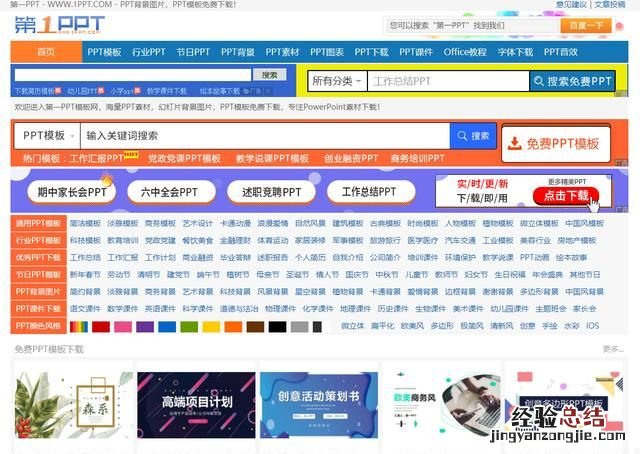The width and height of the screenshot is (640, 454).
Task: Open the 行业PPT模板 category label
Action: tap(38, 240)
